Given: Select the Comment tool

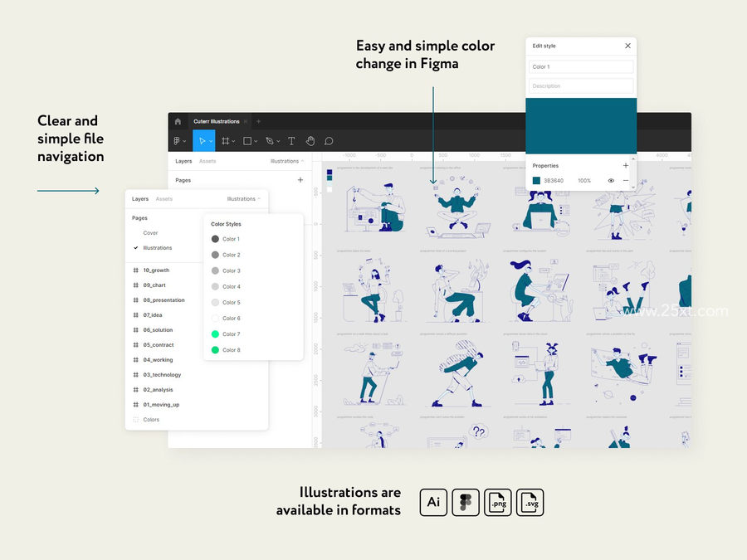Looking at the screenshot, I should pyautogui.click(x=329, y=141).
